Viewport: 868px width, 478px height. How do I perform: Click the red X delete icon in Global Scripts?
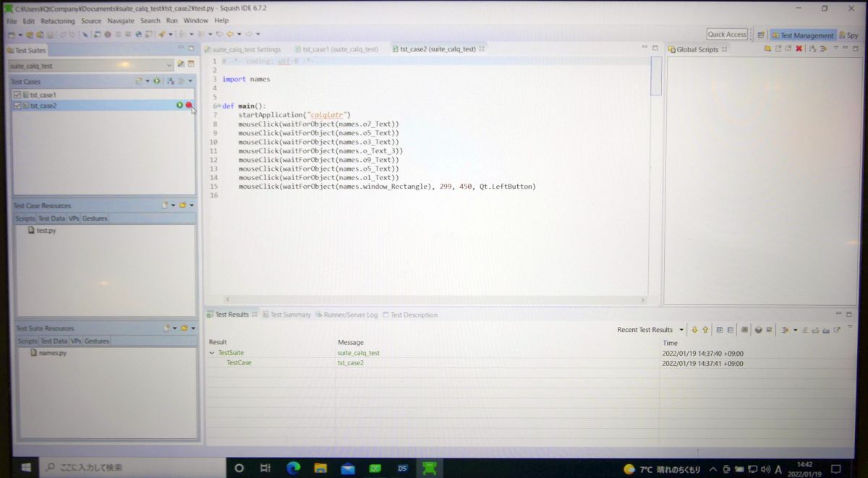(799, 49)
